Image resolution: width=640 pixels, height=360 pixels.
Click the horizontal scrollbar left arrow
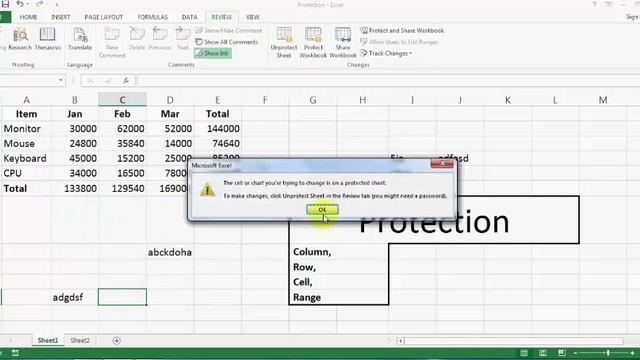tap(400, 341)
